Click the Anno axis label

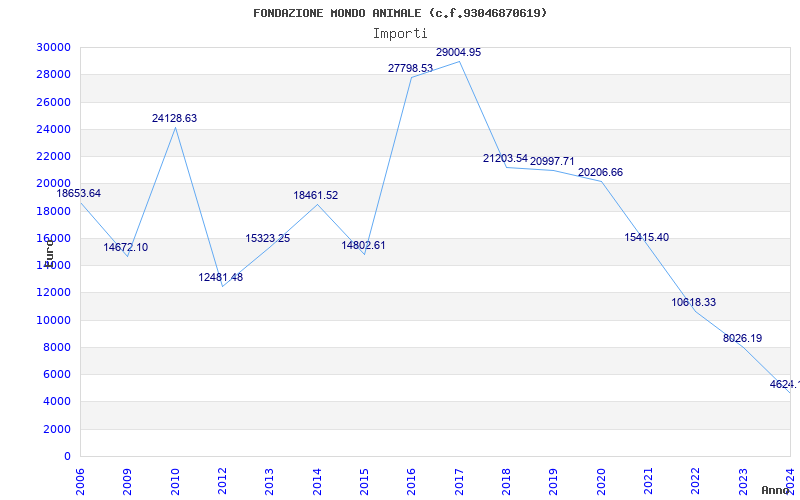pos(774,490)
